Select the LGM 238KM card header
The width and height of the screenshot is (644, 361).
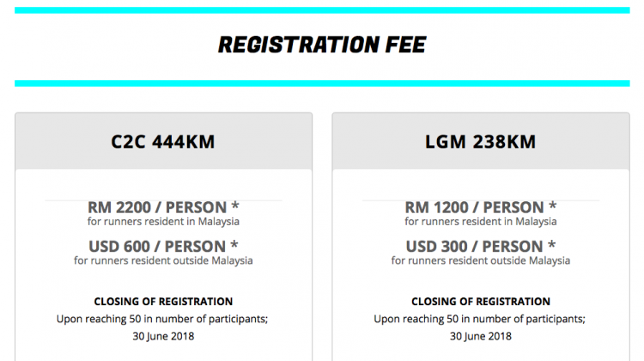pos(481,142)
